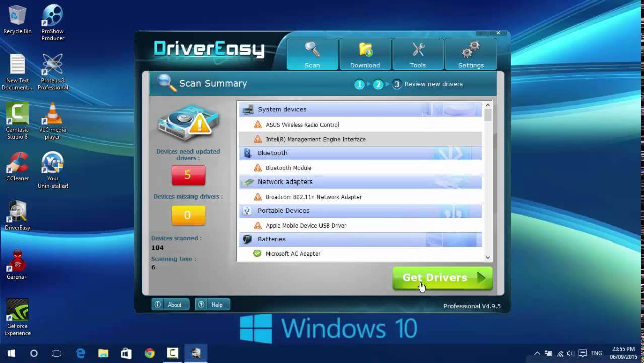
Task: Click the step 2 circle indicator
Action: pyautogui.click(x=378, y=84)
